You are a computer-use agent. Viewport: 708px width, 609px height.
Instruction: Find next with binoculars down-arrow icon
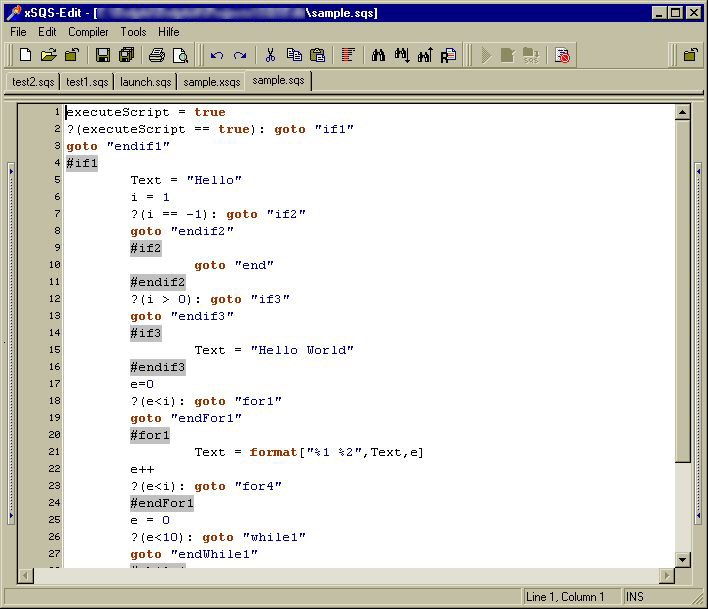point(402,55)
